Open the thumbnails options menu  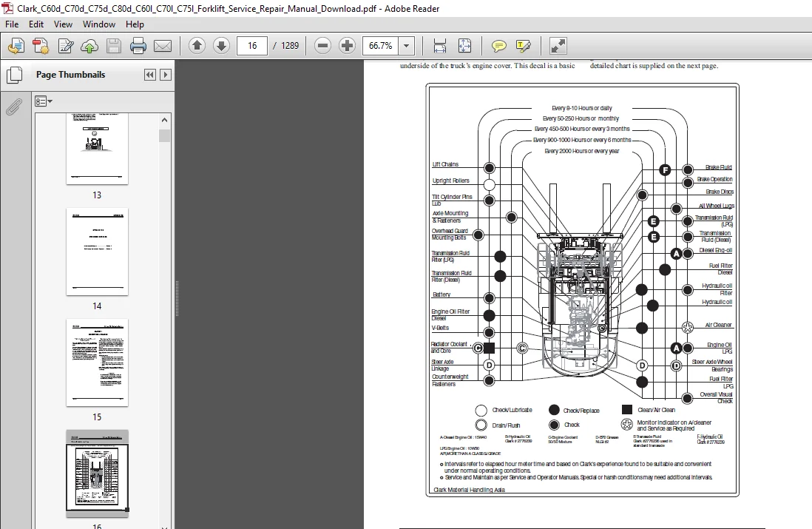click(44, 101)
